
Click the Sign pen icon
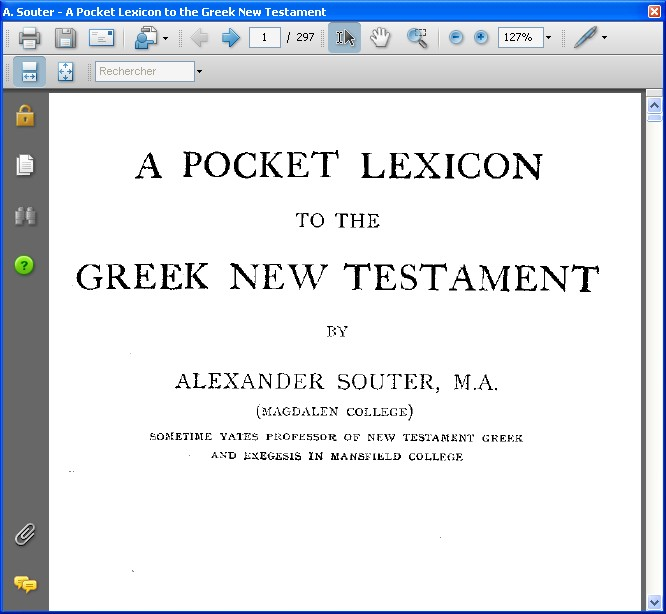tap(585, 37)
